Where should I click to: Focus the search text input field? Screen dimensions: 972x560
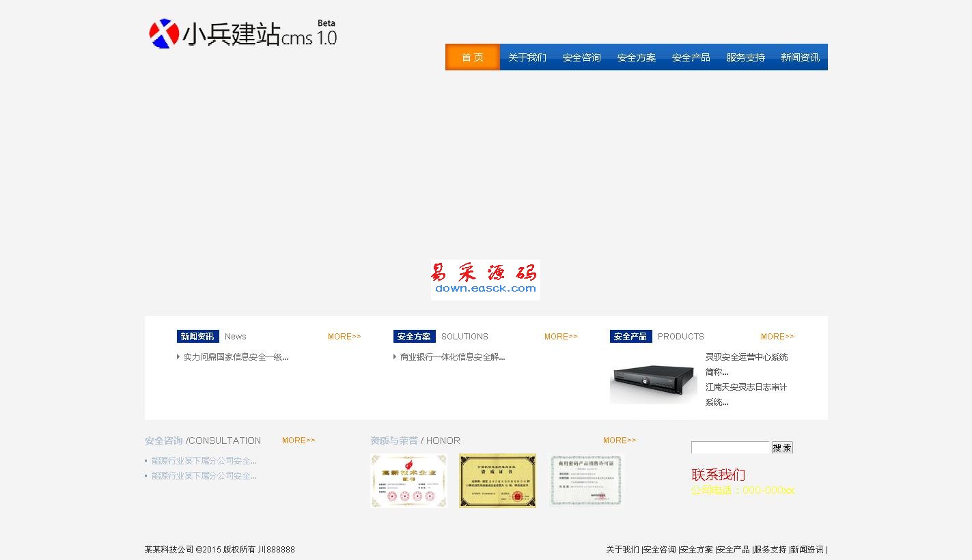[730, 448]
